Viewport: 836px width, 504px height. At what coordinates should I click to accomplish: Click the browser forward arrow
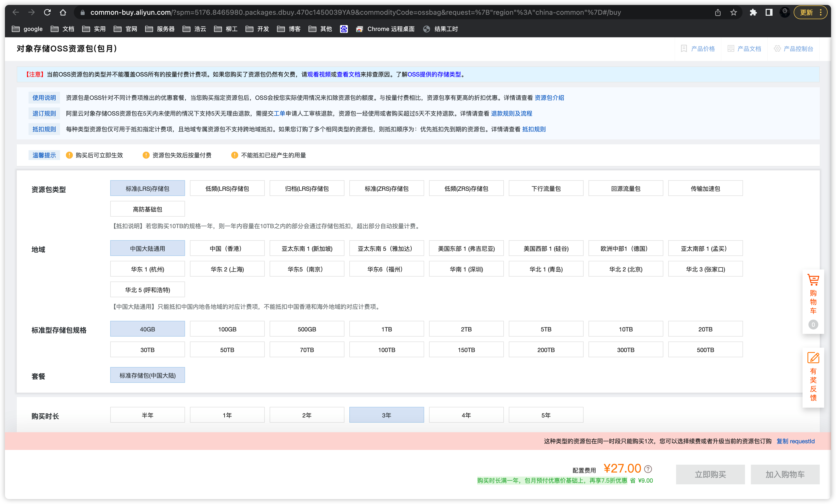click(x=31, y=13)
